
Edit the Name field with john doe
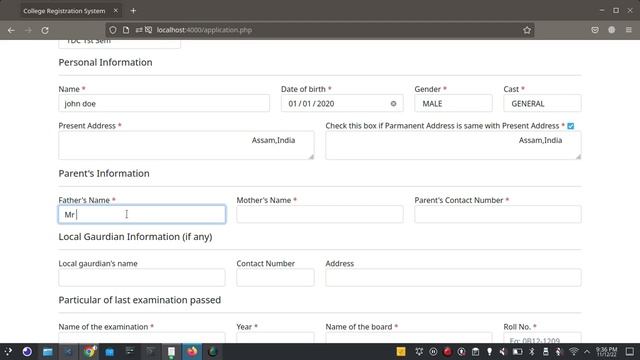click(x=164, y=103)
